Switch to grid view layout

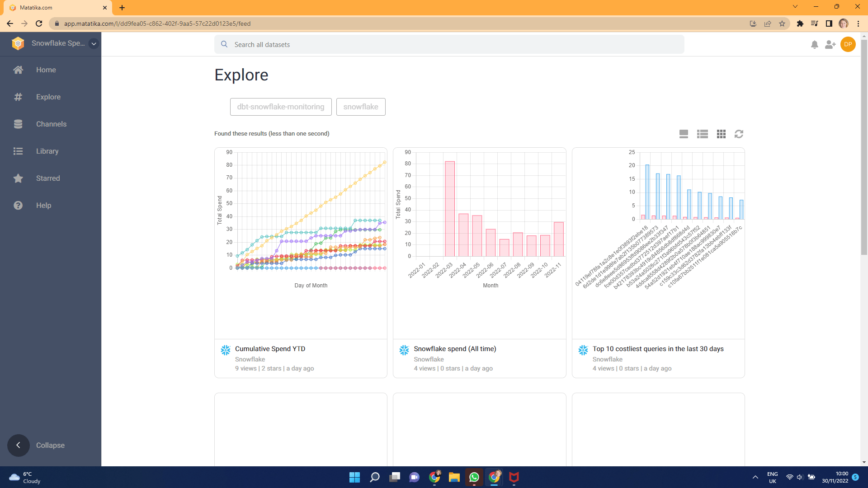pyautogui.click(x=721, y=134)
